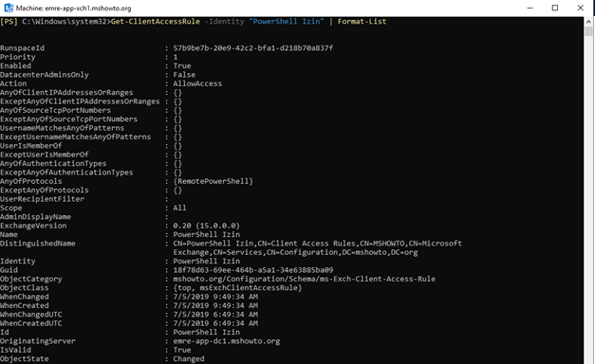Maximize the PowerShell window

point(555,8)
